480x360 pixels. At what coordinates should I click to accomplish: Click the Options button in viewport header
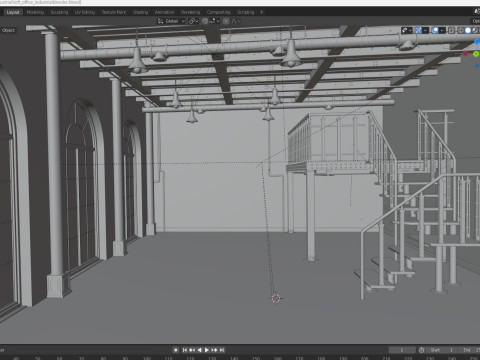[x=476, y=21]
